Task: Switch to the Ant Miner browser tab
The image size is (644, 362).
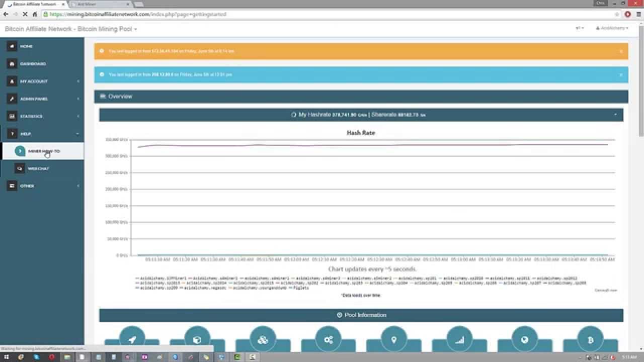Action: coord(101,4)
